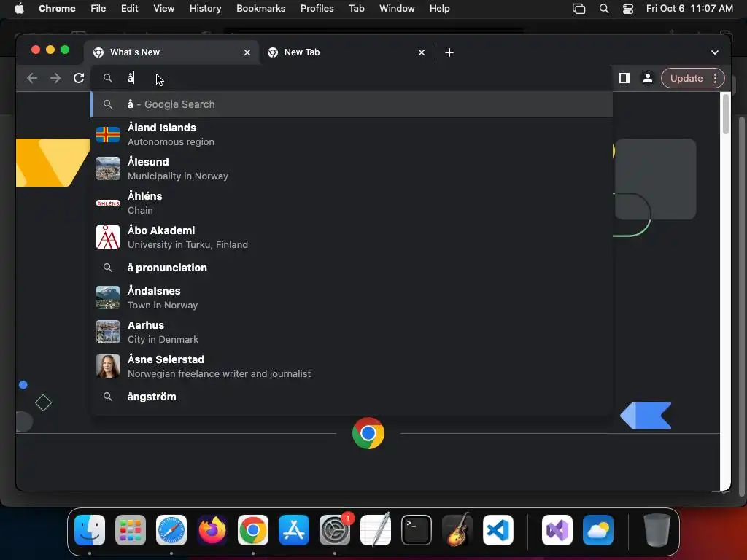Click the Åndalsnes photo thumbnail
Image resolution: width=747 pixels, height=560 pixels.
click(x=108, y=298)
